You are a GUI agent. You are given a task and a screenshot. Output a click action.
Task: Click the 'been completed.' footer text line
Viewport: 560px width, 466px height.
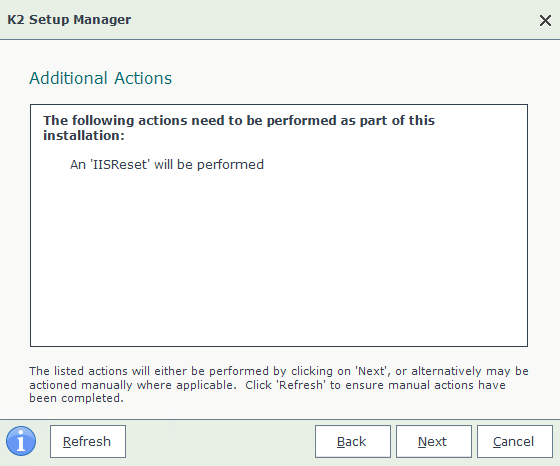tap(76, 398)
